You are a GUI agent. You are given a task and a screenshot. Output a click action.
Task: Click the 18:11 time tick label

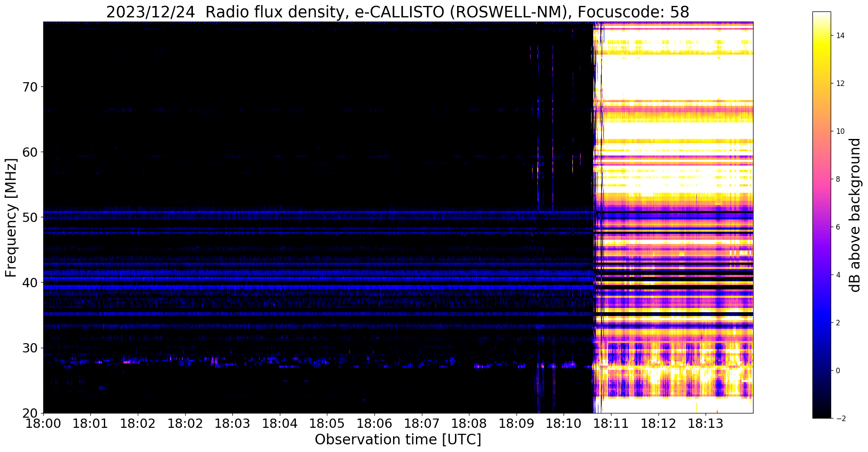tap(611, 423)
